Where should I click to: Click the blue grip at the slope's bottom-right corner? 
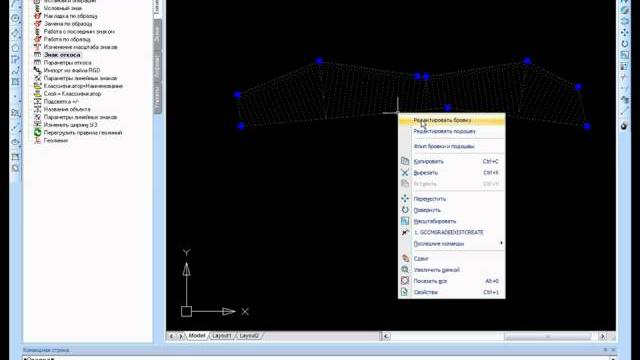coord(587,126)
